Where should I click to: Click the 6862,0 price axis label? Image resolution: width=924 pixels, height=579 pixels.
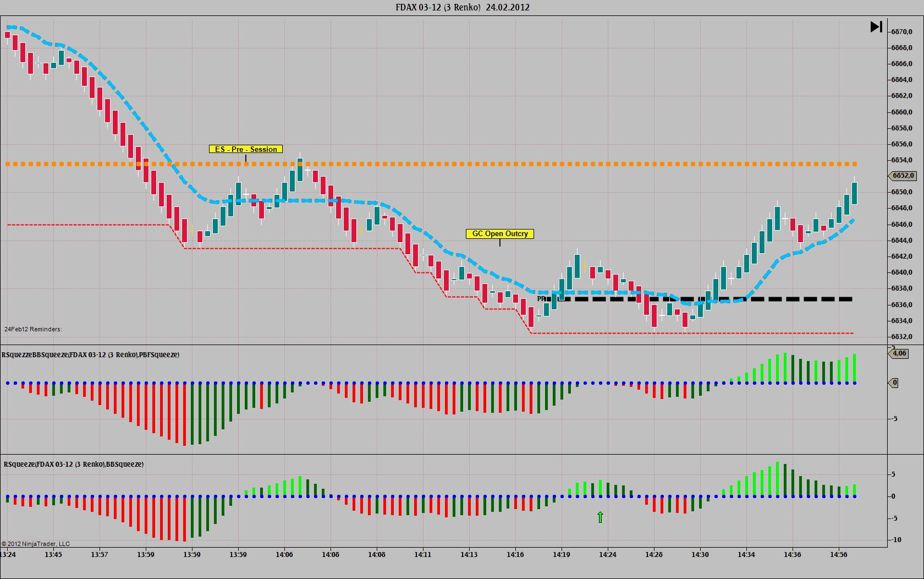901,96
